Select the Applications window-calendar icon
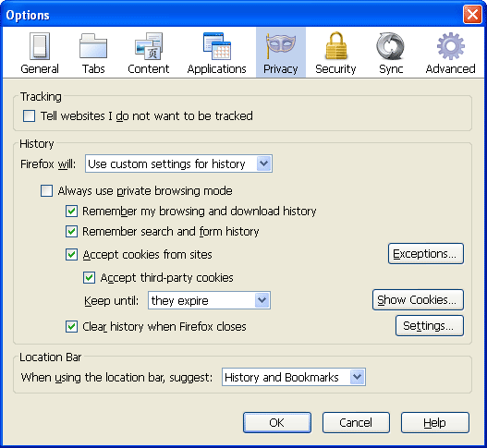487x448 pixels. click(x=217, y=46)
